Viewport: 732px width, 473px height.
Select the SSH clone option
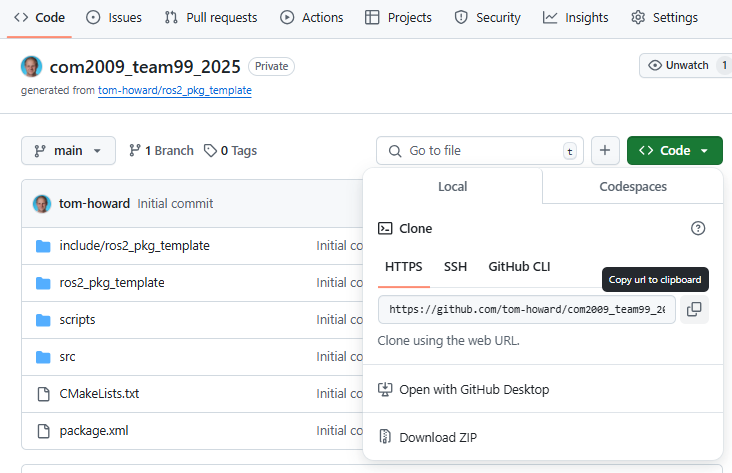point(455,267)
